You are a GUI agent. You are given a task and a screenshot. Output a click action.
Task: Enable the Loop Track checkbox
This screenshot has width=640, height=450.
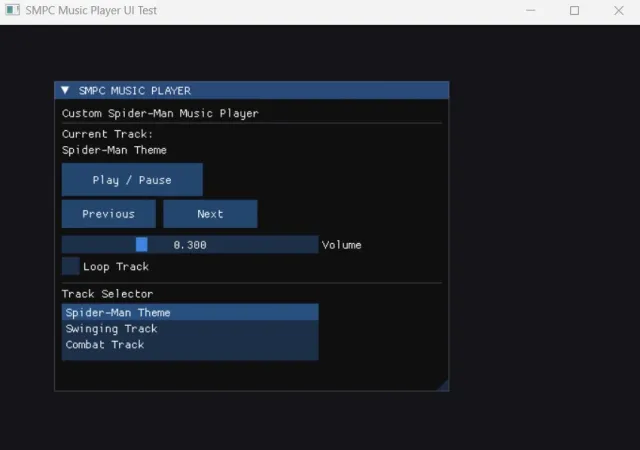point(71,266)
